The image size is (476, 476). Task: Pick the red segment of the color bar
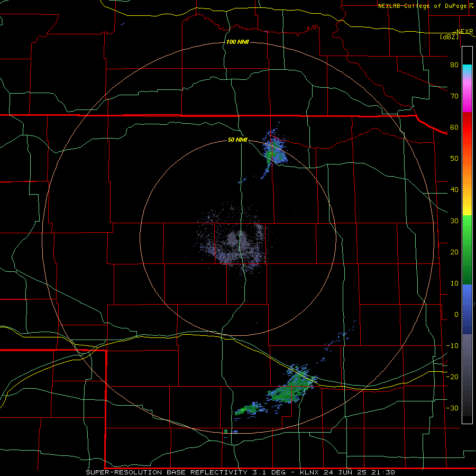(x=467, y=127)
